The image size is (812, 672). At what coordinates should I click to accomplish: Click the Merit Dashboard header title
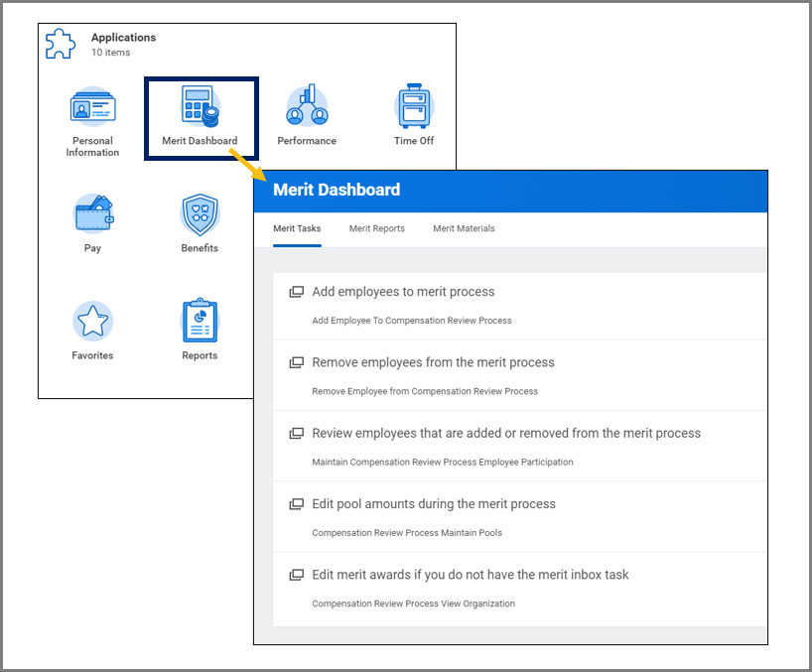337,190
